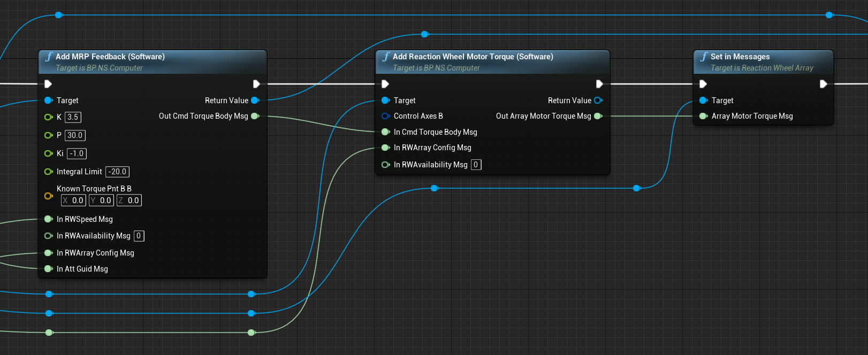The image size is (868, 355).
Task: Select the top-left blue reroute node above Add MRP Feedback
Action: click(x=59, y=15)
